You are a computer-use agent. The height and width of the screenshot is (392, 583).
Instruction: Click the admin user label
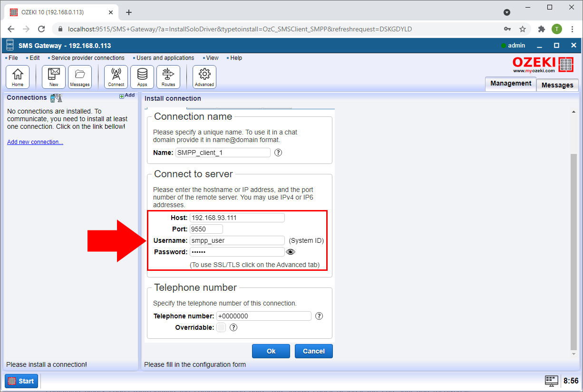(x=516, y=46)
